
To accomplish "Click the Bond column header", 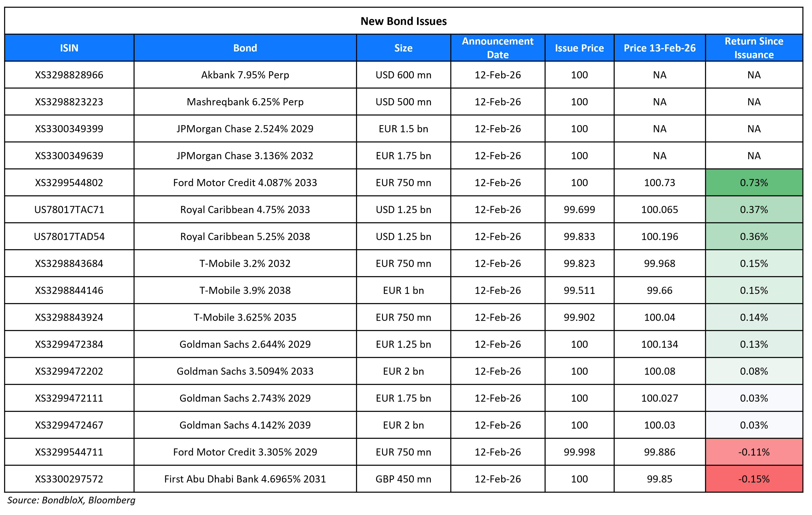I will [245, 48].
